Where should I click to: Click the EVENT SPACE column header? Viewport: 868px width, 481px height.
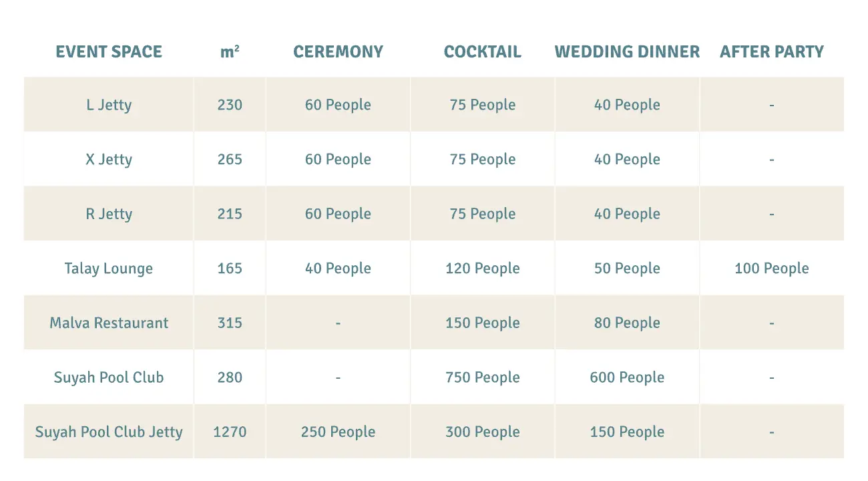click(x=109, y=52)
